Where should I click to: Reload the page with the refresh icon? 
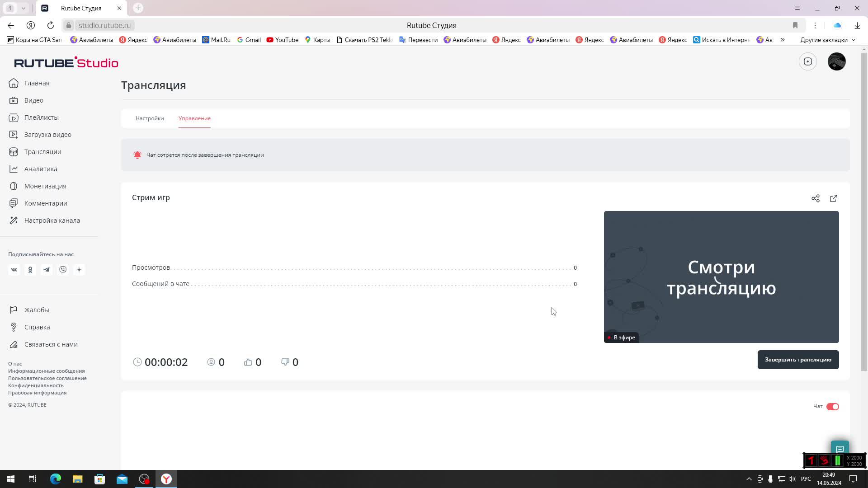click(x=51, y=25)
